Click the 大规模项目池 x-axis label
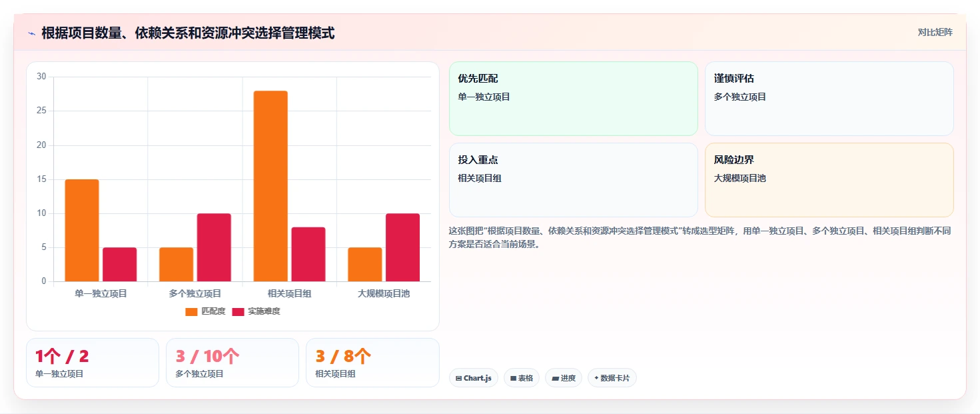The width and height of the screenshot is (980, 414). pos(384,293)
